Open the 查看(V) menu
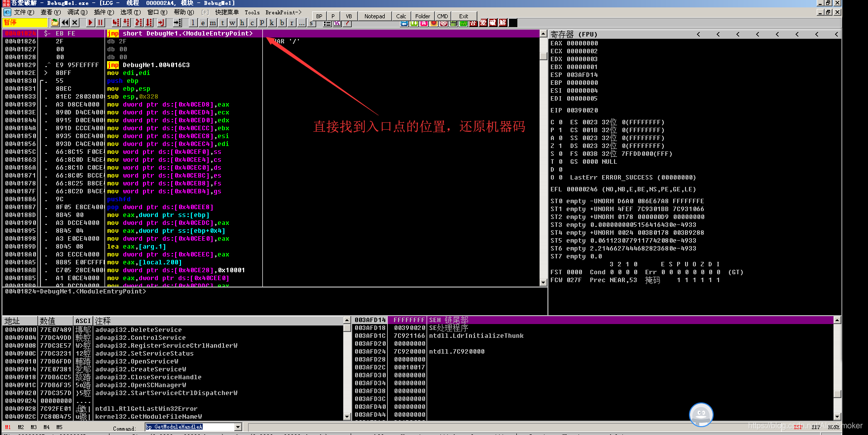Screen dimensions: 868x435 pyautogui.click(x=50, y=12)
